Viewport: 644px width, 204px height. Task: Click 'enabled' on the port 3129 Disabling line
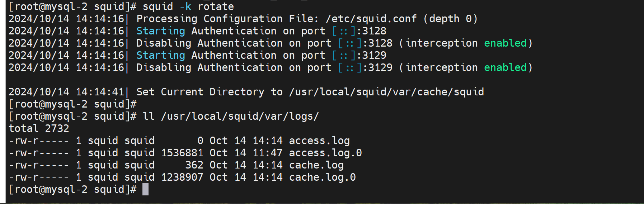pyautogui.click(x=505, y=67)
